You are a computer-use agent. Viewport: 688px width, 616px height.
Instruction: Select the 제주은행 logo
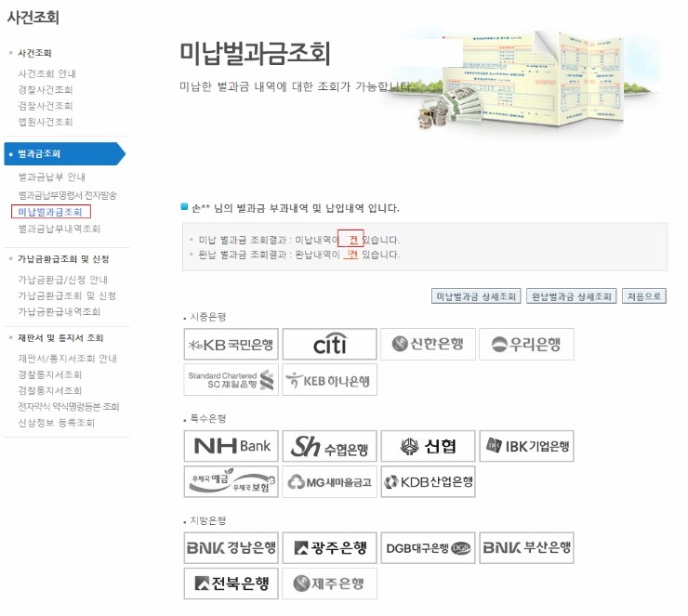click(329, 583)
